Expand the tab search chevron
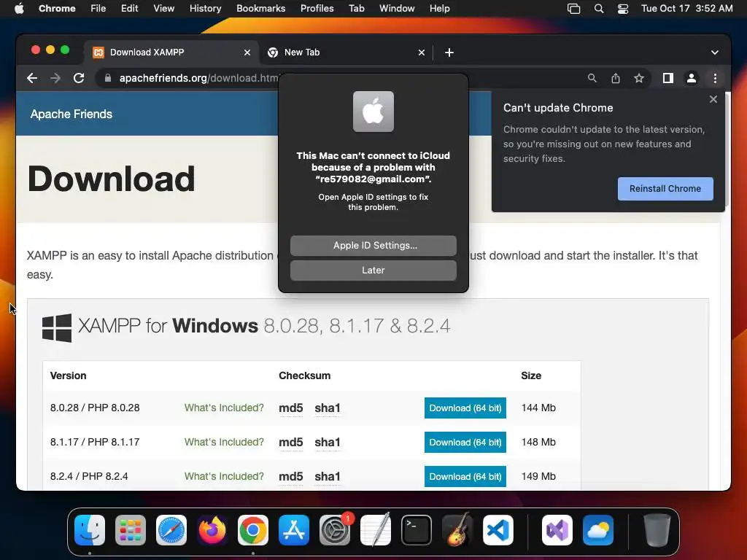This screenshot has height=560, width=747. [x=715, y=52]
